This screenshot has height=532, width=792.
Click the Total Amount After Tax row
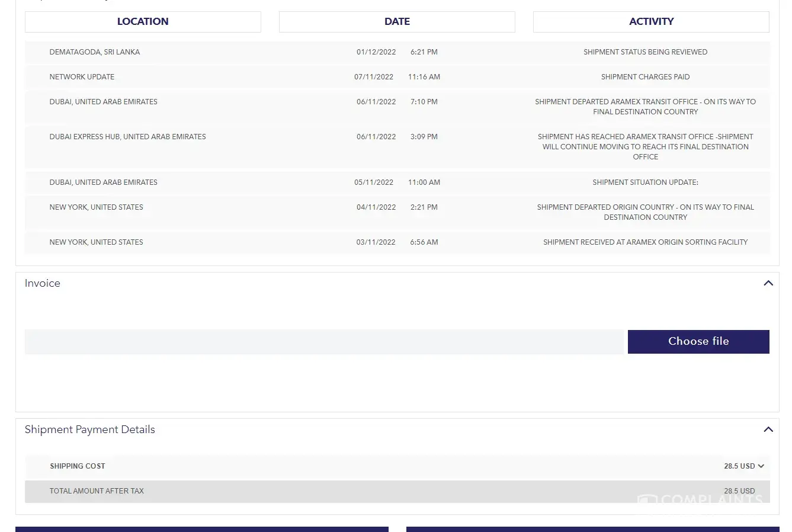[x=97, y=491]
